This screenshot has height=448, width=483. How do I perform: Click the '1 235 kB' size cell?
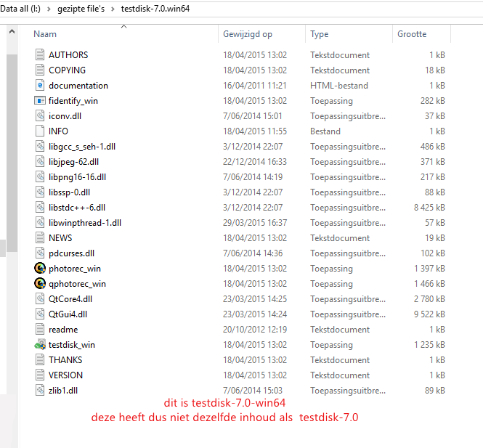[x=429, y=345]
